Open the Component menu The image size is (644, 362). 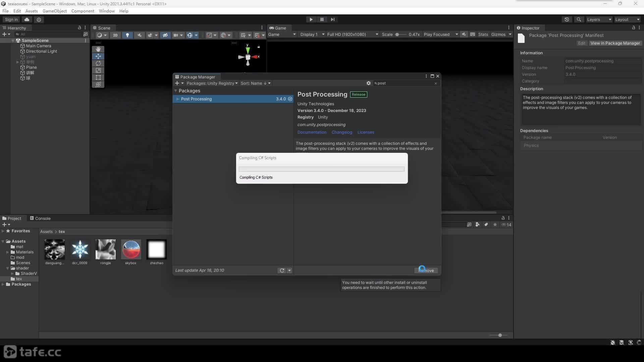(83, 11)
